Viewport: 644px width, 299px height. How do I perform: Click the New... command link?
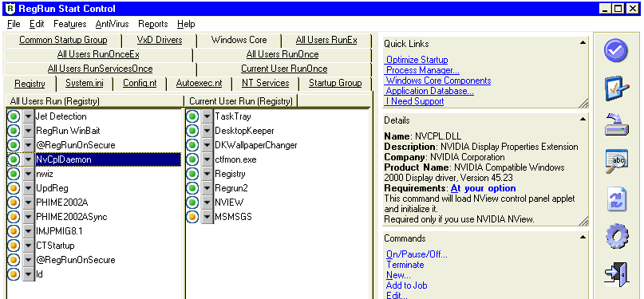[398, 275]
